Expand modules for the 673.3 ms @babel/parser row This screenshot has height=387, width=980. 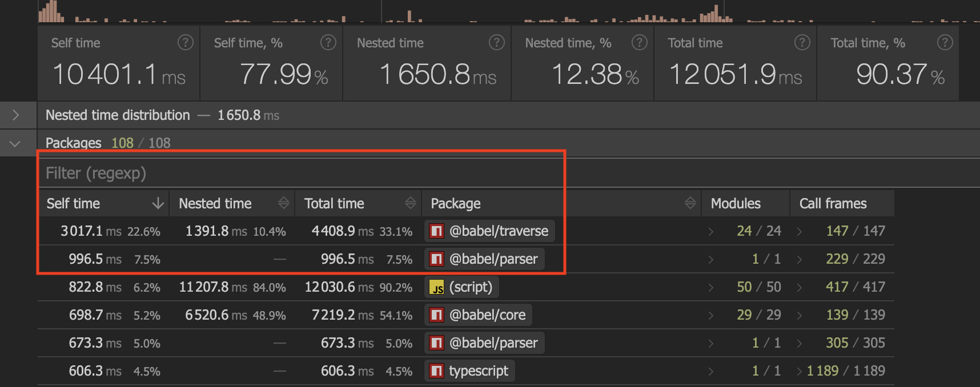pyautogui.click(x=711, y=343)
